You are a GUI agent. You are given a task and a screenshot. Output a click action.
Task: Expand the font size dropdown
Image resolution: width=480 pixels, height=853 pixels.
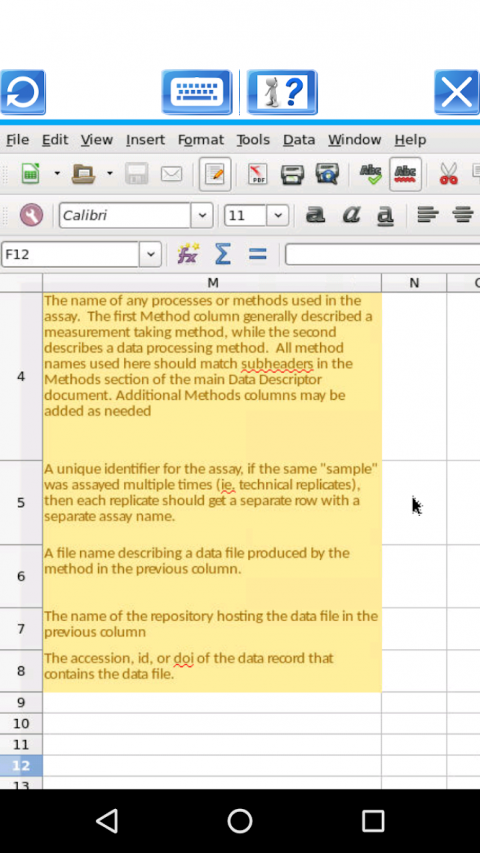coord(278,215)
